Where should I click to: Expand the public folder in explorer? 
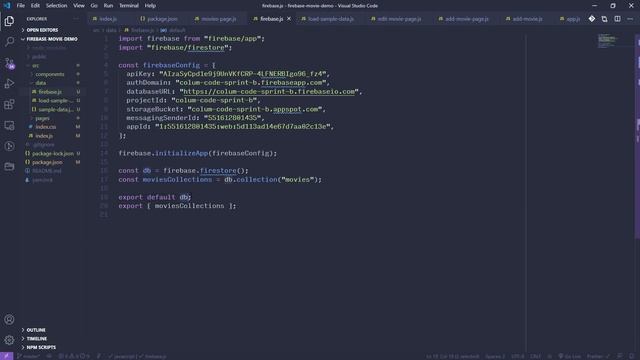tap(39, 56)
